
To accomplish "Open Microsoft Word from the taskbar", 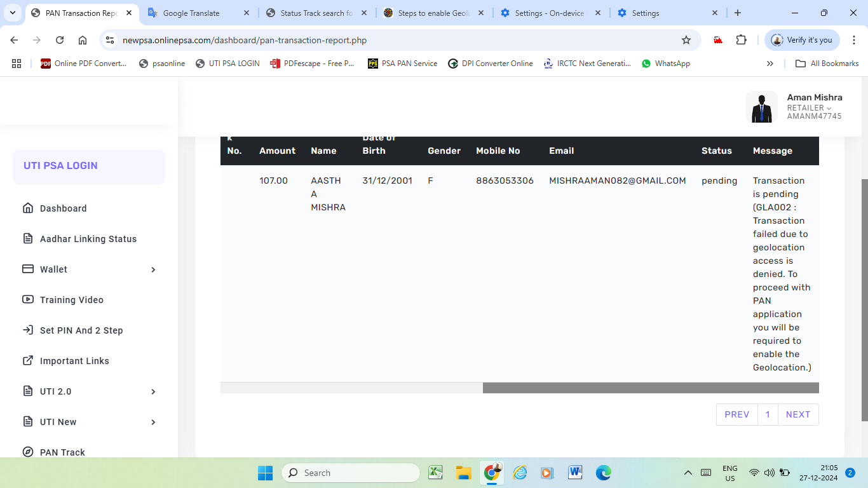I will [575, 473].
